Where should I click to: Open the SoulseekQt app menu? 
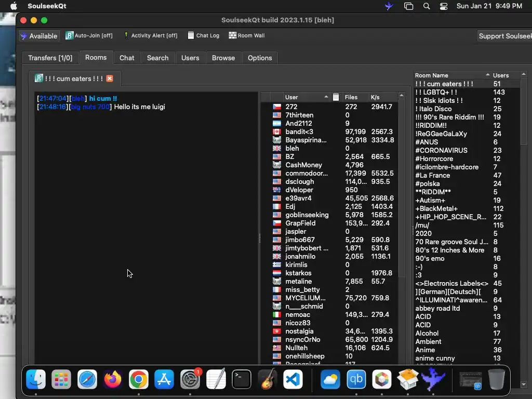tap(47, 6)
